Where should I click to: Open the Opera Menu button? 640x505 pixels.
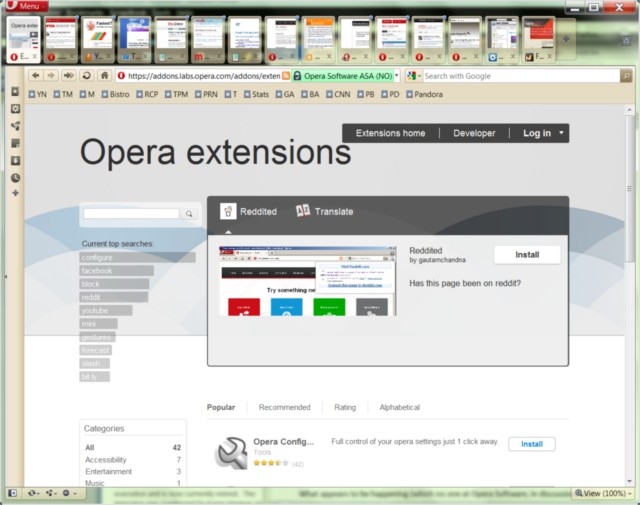(27, 6)
